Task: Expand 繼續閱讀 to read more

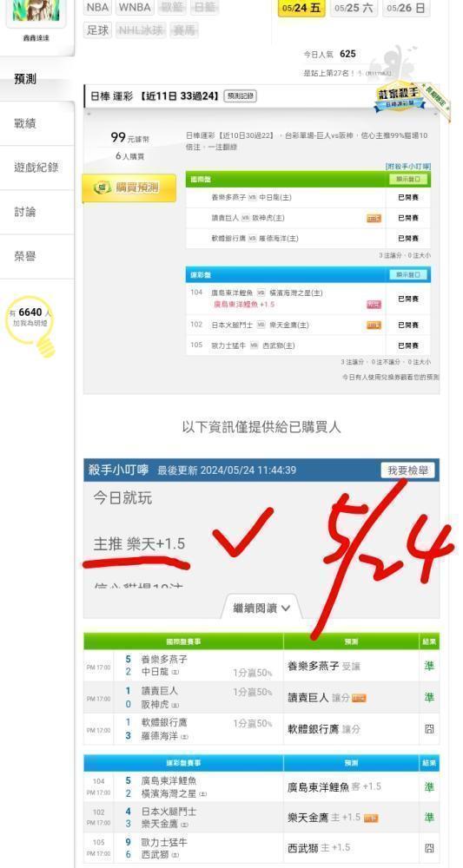Action: click(x=261, y=608)
